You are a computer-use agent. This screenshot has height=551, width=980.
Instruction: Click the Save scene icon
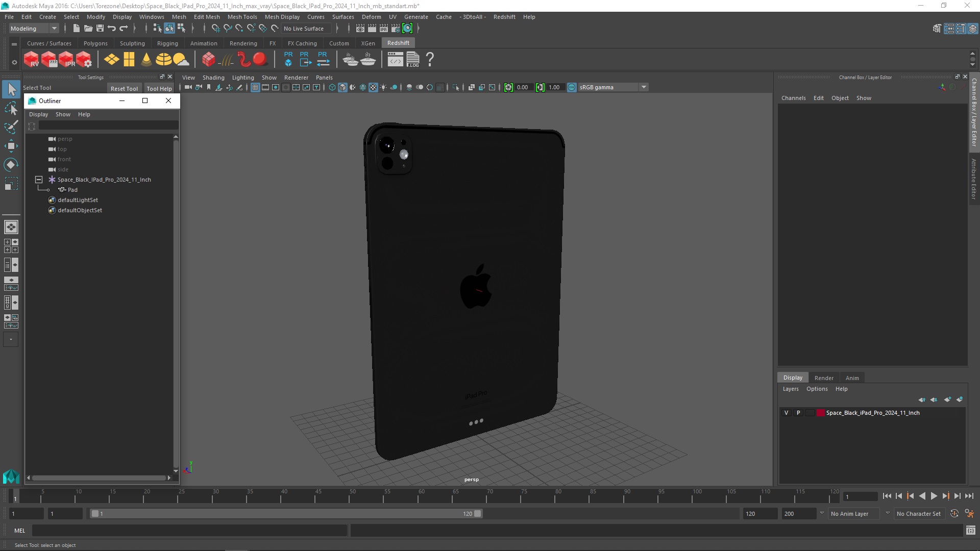pos(100,29)
